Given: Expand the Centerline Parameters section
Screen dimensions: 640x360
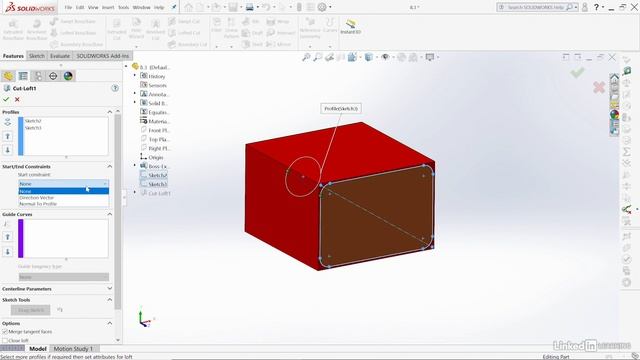Looking at the screenshot, I should point(109,289).
